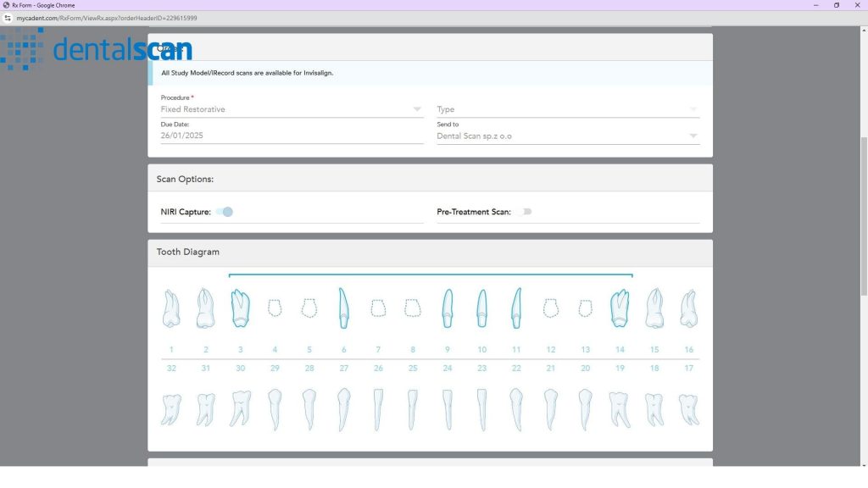Select lower tooth 20 icon
868x488 pixels.
tap(585, 409)
